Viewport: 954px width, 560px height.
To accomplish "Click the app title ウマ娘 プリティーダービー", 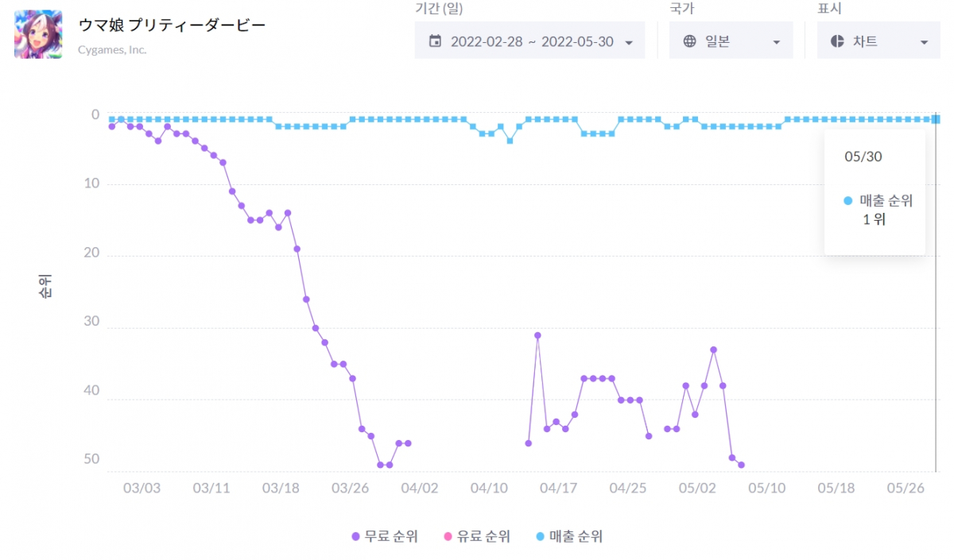I will coord(171,25).
